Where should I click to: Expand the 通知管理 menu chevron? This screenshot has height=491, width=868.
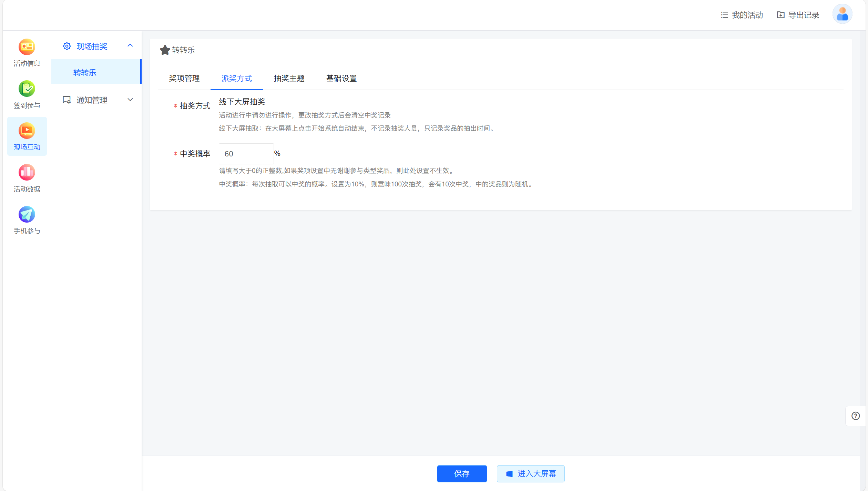click(130, 100)
